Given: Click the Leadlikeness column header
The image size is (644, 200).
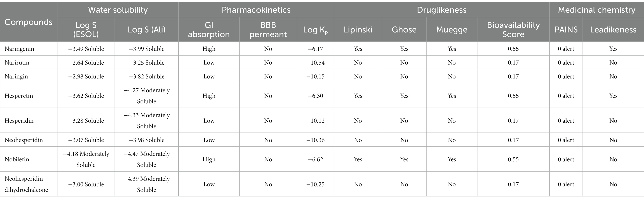Looking at the screenshot, I should pyautogui.click(x=613, y=30).
